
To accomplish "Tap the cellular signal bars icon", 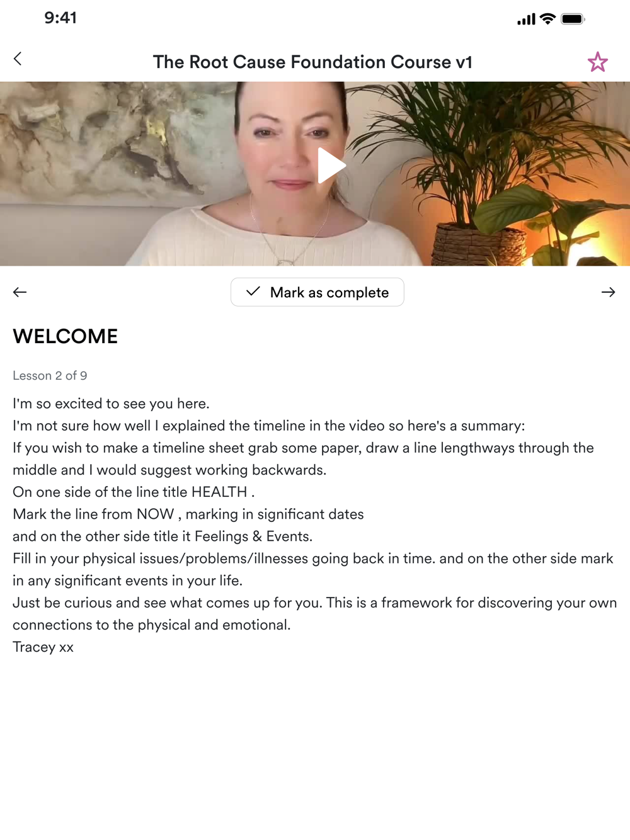I will [x=526, y=20].
